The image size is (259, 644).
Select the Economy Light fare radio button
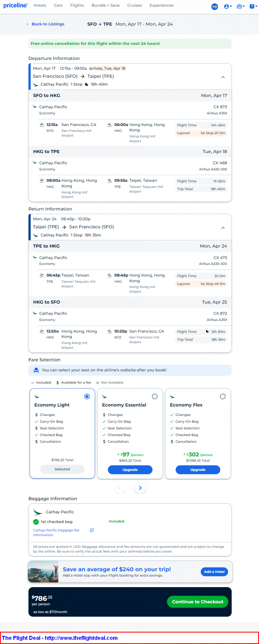pyautogui.click(x=87, y=397)
